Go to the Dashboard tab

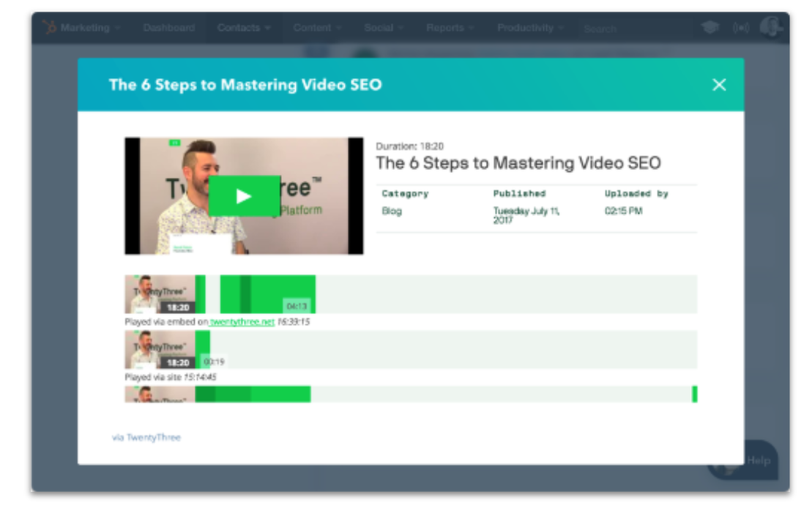click(169, 28)
